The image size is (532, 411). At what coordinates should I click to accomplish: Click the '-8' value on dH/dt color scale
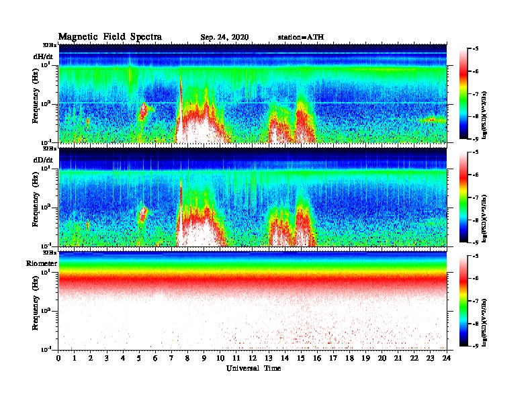476,116
